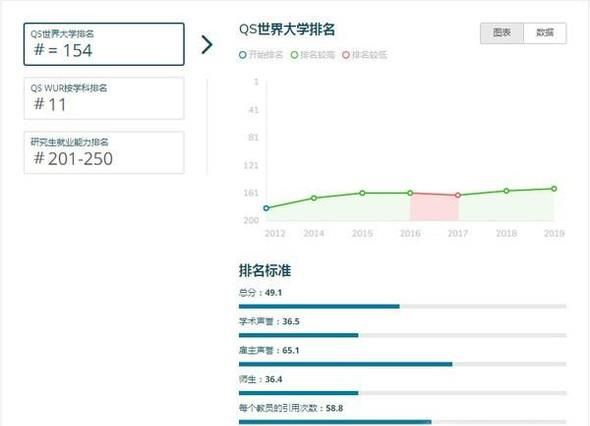The height and width of the screenshot is (426, 590).
Task: Click the 排名标准 section heading
Action: (x=265, y=271)
